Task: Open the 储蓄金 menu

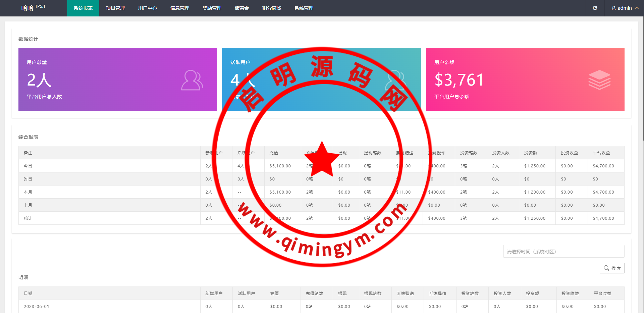Action: [241, 8]
